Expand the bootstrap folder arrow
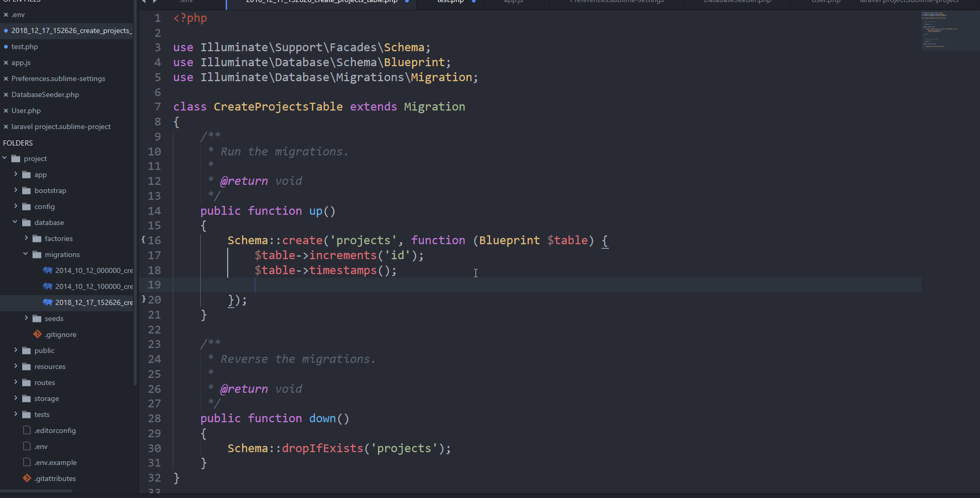Image resolution: width=980 pixels, height=498 pixels. pyautogui.click(x=15, y=190)
